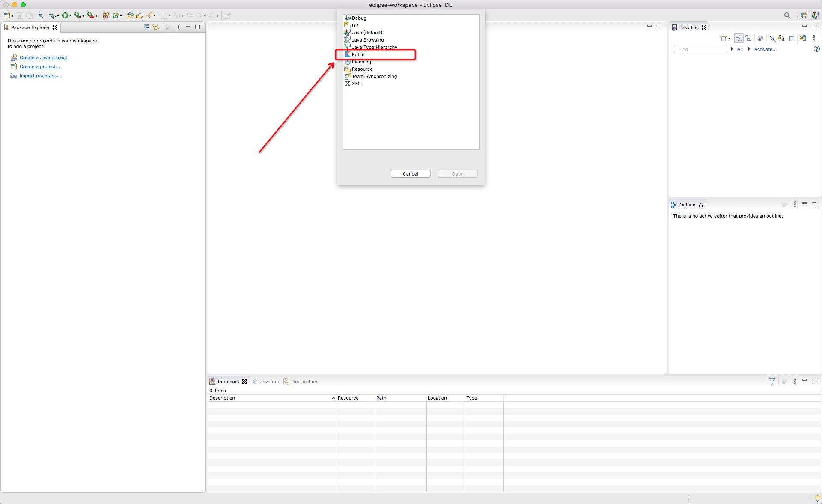Screen dimensions: 822x504
Task: Open dropdown arrow next to Coverage icon
Action: click(83, 16)
